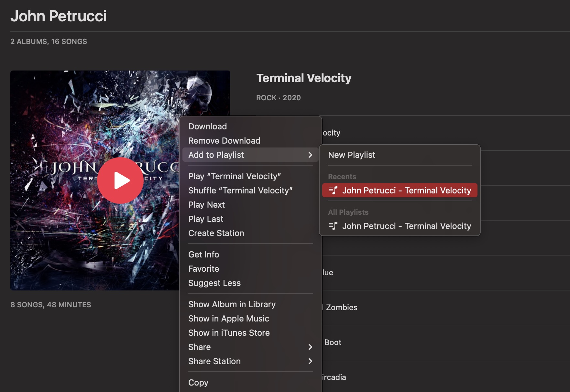This screenshot has height=392, width=570.
Task: Click the Terminal Velocity album title
Action: click(304, 78)
